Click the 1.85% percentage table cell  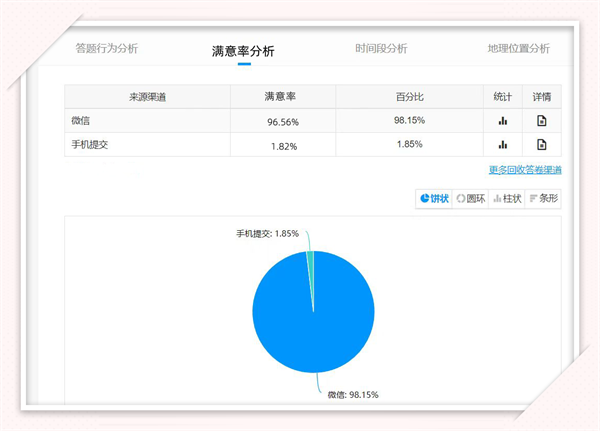[409, 144]
